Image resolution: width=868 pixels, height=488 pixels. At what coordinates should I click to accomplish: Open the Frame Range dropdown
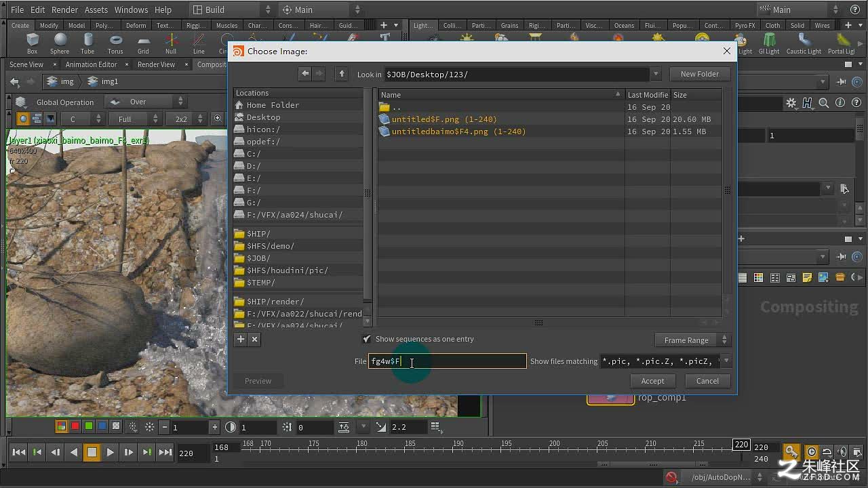tap(692, 340)
